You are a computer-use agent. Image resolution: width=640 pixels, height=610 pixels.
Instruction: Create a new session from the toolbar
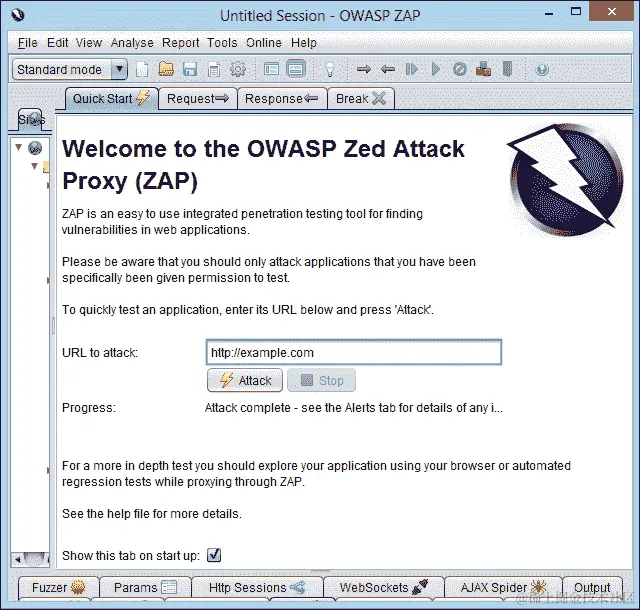(142, 69)
